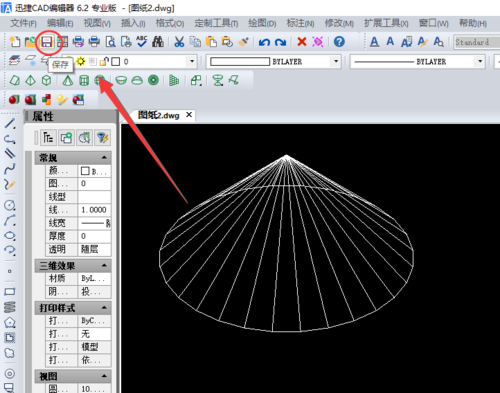
Task: Select the Circle draw tool
Action: pos(10,205)
